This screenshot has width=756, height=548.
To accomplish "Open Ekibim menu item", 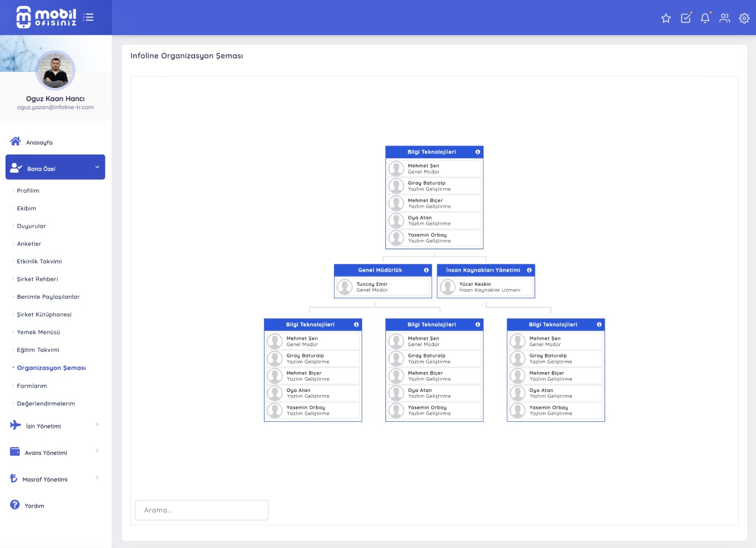I will point(27,208).
